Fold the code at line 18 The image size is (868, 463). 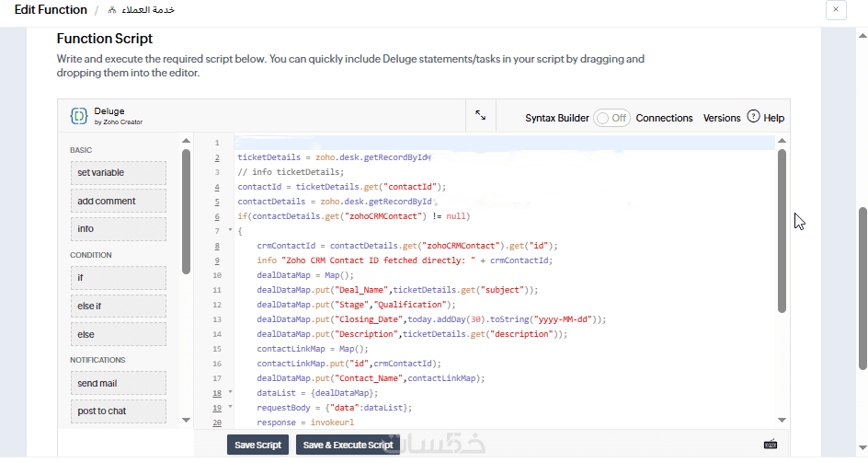(x=230, y=393)
